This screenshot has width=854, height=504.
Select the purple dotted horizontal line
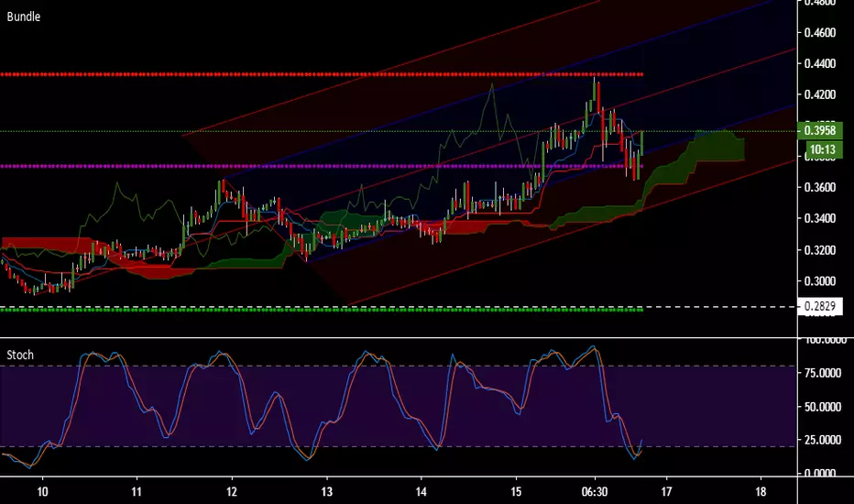[x=322, y=166]
